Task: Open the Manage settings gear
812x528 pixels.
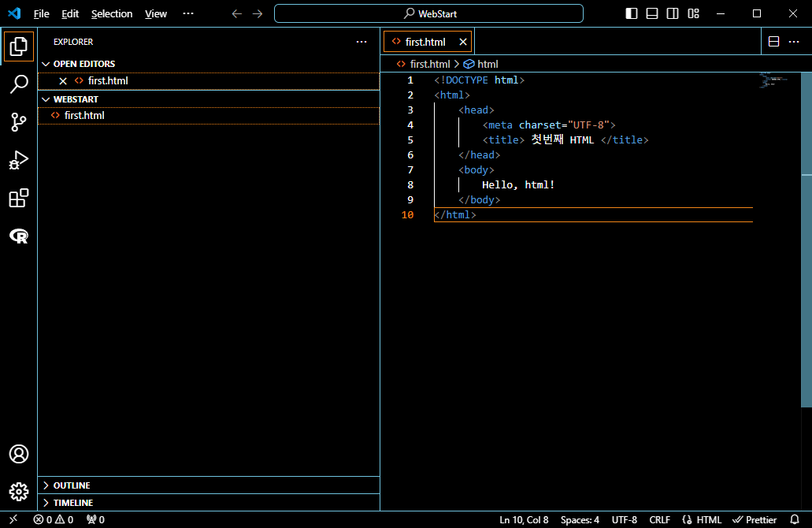Action: (19, 492)
